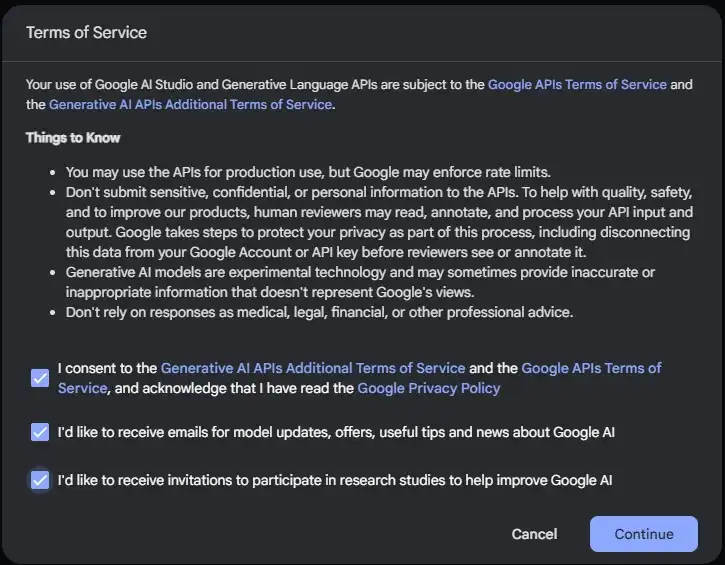Screen dimensions: 725x565
Task: Toggle the receive emails for model updates checkbox
Action: 40,432
